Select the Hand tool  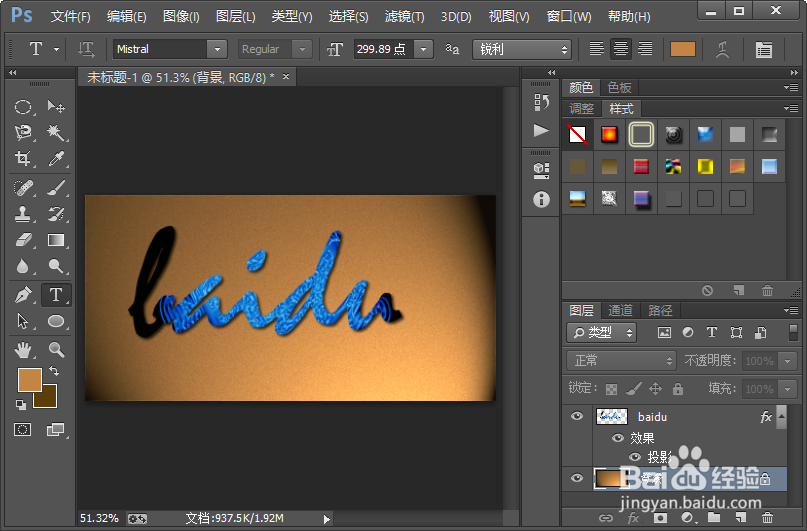(22, 350)
